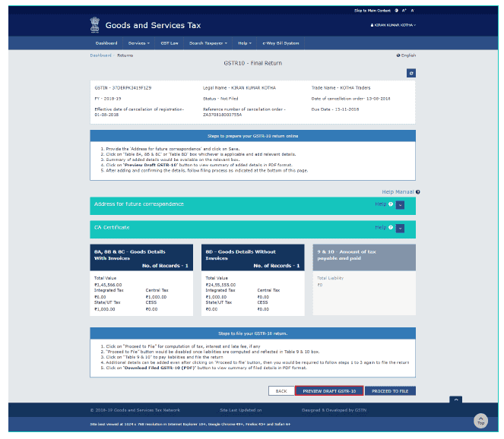Expand the CA Certificate section
The width and height of the screenshot is (504, 439).
tap(400, 229)
